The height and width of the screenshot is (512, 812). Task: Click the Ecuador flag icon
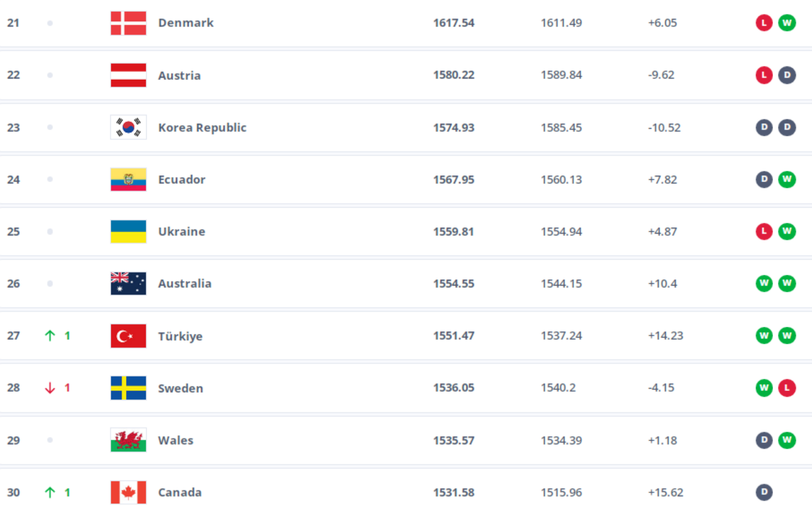128,179
